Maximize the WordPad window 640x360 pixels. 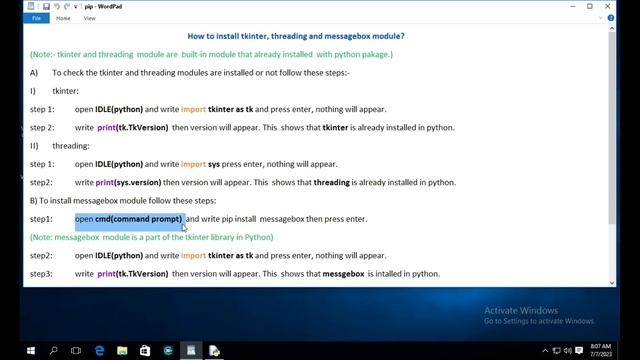(590, 6)
